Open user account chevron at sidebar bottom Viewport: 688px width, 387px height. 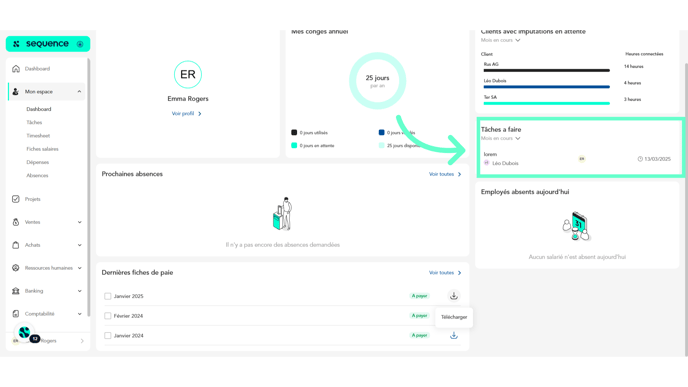pyautogui.click(x=82, y=341)
